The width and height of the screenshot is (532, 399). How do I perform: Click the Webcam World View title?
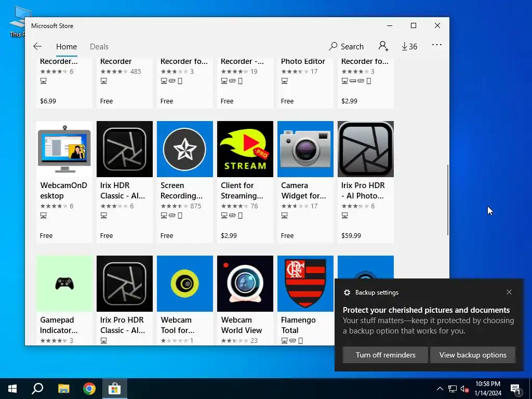(241, 325)
